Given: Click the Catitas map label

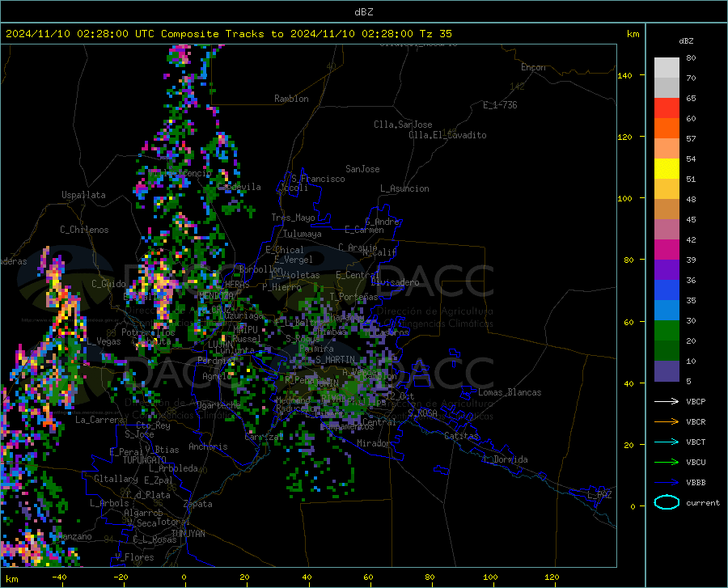Looking at the screenshot, I should (x=462, y=436).
